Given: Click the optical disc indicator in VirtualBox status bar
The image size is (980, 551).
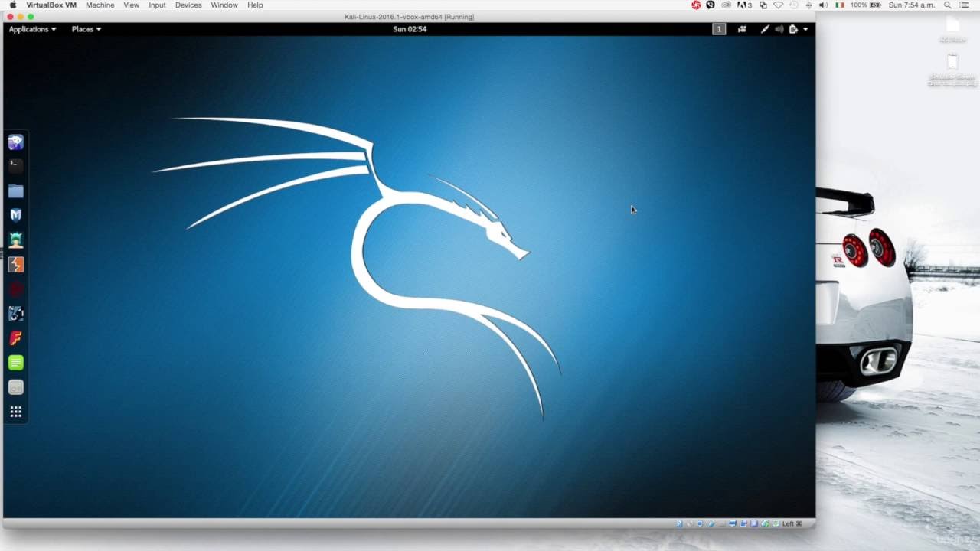Looking at the screenshot, I should point(690,523).
